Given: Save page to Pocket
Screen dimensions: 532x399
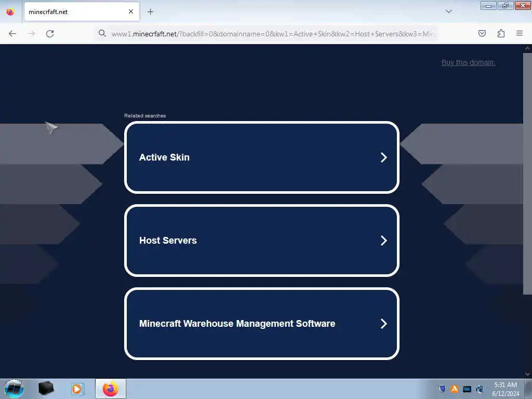Looking at the screenshot, I should pos(482,33).
